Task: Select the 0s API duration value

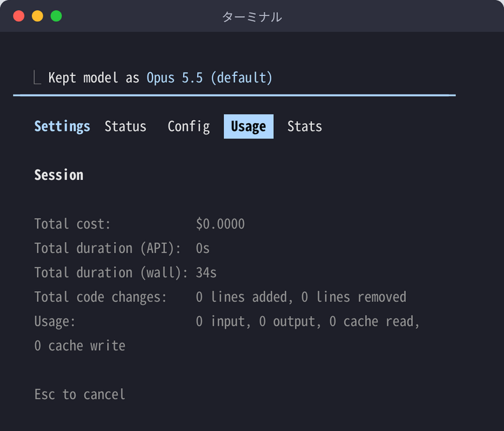Action: [x=202, y=248]
